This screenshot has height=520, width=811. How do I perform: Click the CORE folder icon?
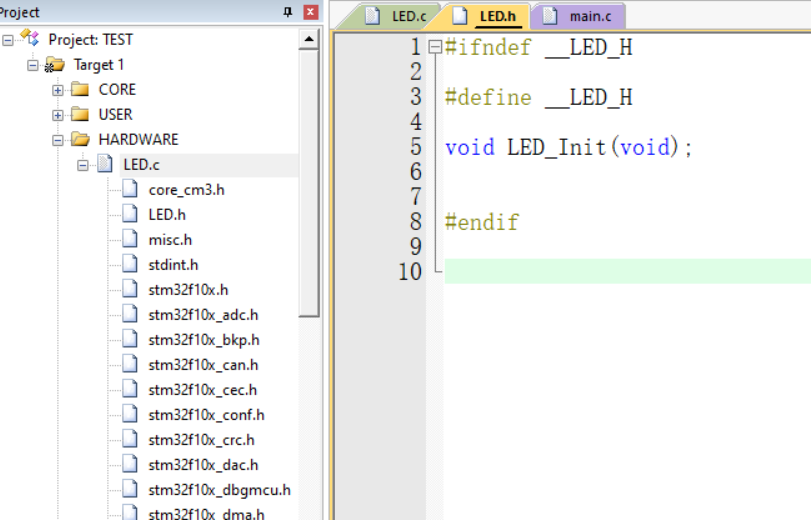click(80, 89)
